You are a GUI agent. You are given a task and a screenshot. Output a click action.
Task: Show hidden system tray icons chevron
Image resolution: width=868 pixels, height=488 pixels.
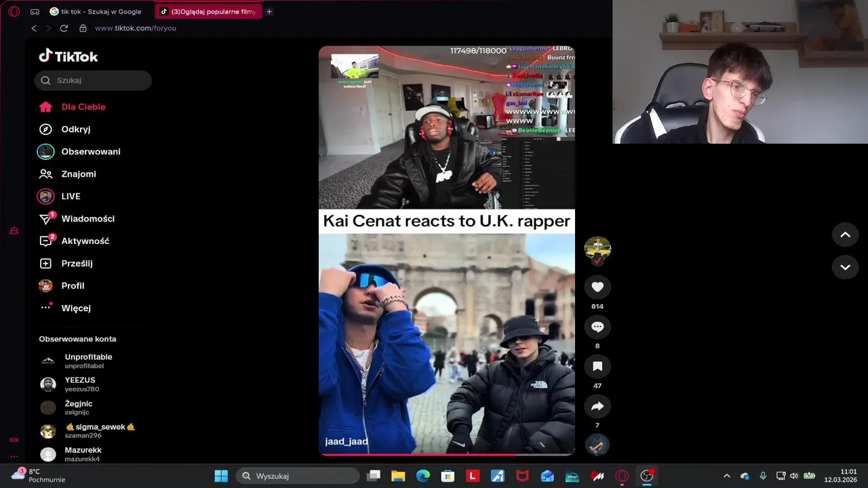click(x=726, y=476)
